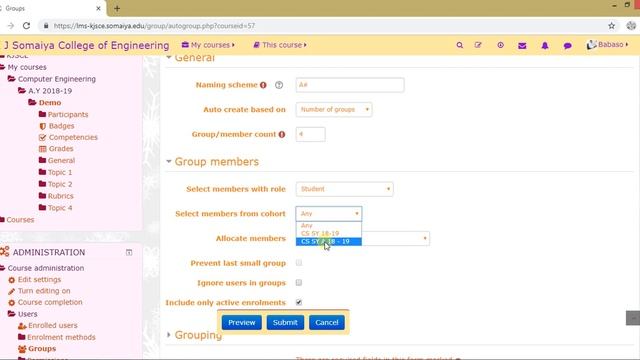Viewport: 640px width, 360px height.
Task: Click the circular target icon in header
Action: pos(500,45)
